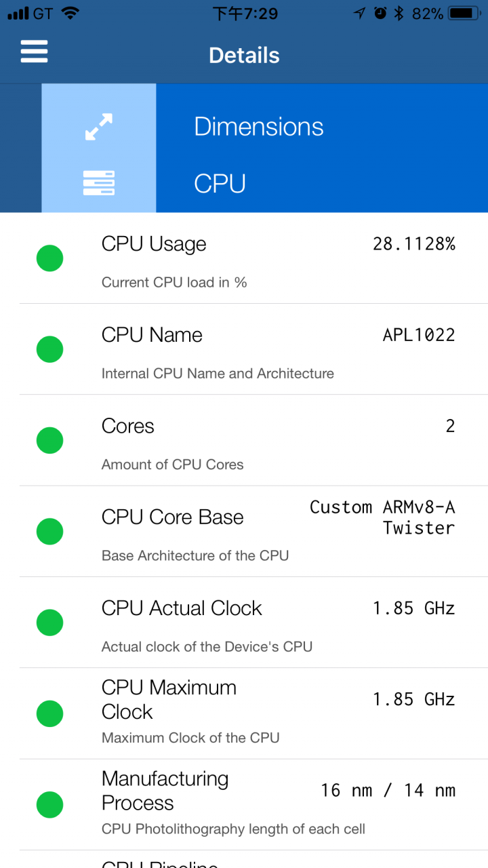Select the 16 nm / 14 nm value
The width and height of the screenshot is (488, 868).
388,790
